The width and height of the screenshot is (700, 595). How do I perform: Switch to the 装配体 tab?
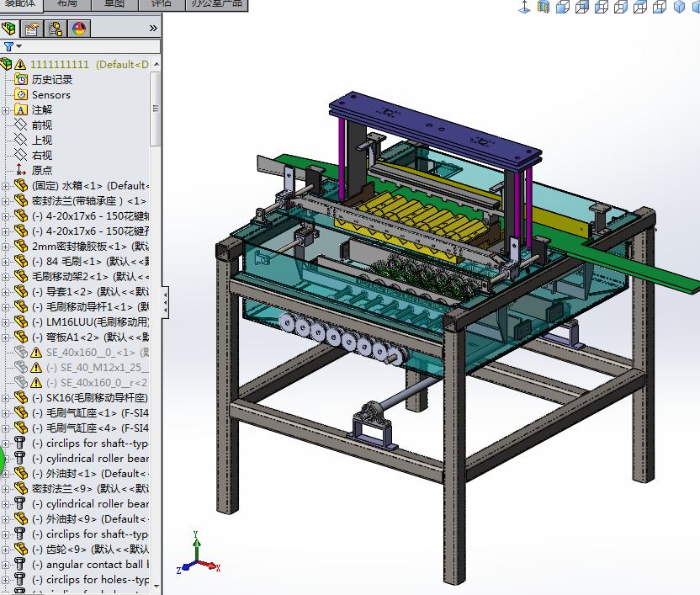(20, 4)
